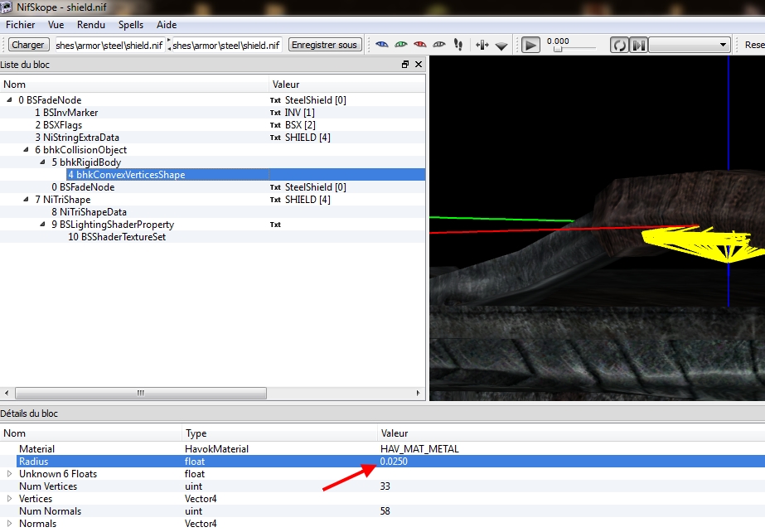Click the Radius value 0.0250
The width and height of the screenshot is (765, 532).
(394, 462)
